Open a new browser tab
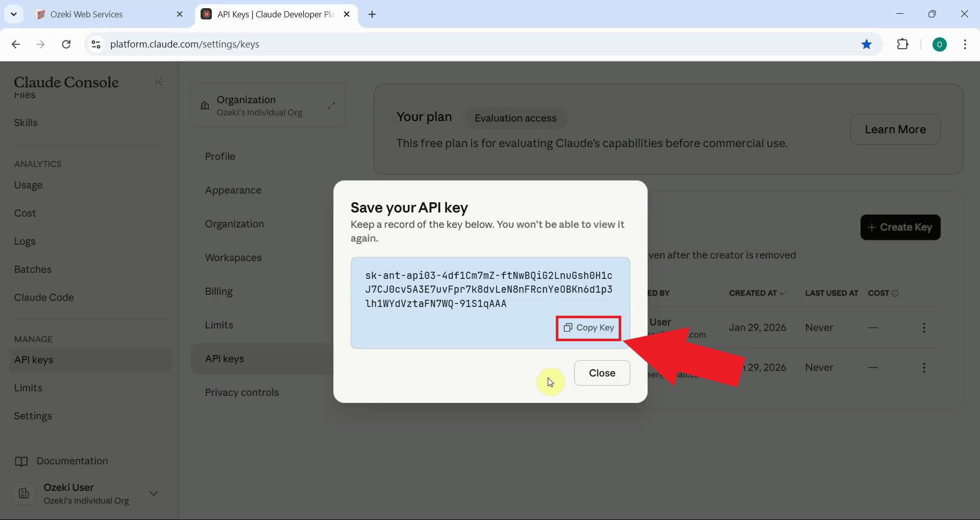The image size is (980, 520). (x=372, y=15)
